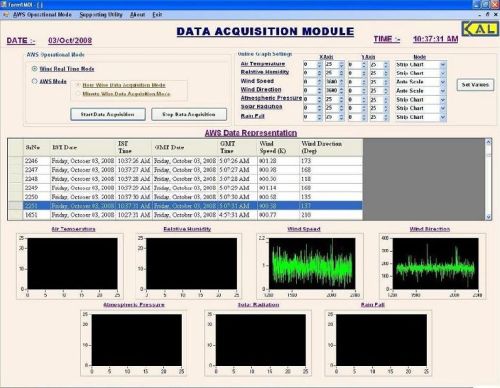The height and width of the screenshot is (388, 500).
Task: Open the Supporting Utility menu
Action: coord(101,15)
